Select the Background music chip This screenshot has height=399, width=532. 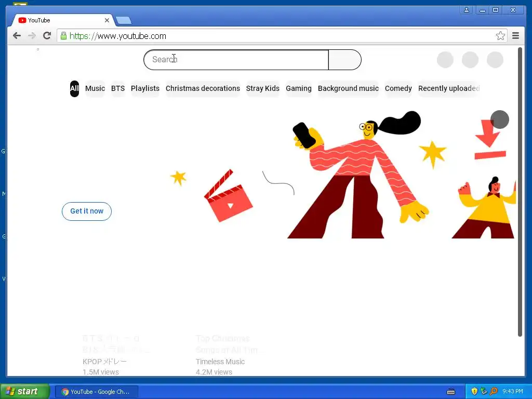point(348,88)
